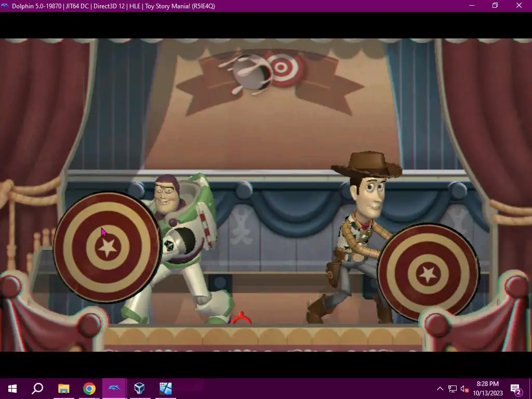The height and width of the screenshot is (399, 532).
Task: Launch Google Chrome from the taskbar
Action: (89, 389)
